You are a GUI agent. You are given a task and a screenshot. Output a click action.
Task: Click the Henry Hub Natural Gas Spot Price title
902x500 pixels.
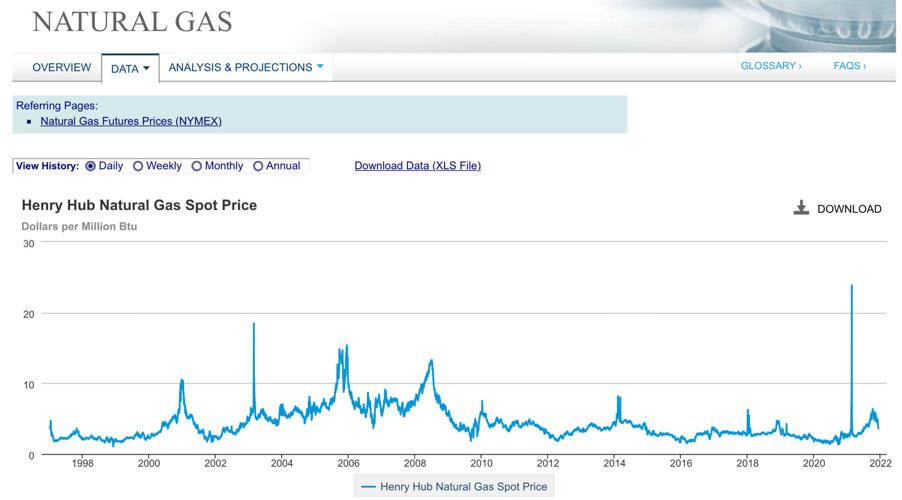(x=139, y=205)
